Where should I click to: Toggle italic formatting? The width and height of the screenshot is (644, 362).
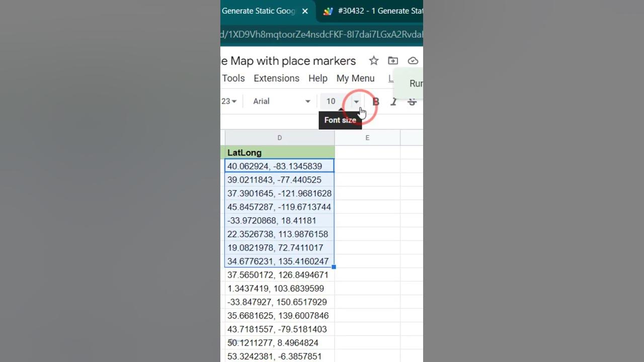[393, 102]
